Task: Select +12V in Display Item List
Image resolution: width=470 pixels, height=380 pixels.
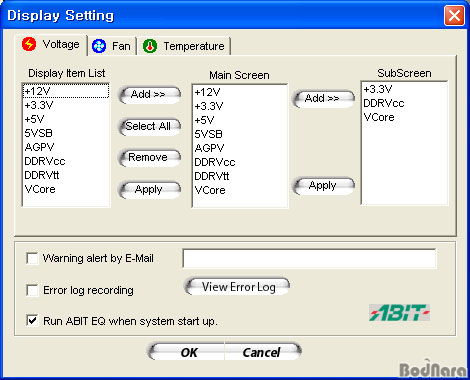Action: pos(66,91)
